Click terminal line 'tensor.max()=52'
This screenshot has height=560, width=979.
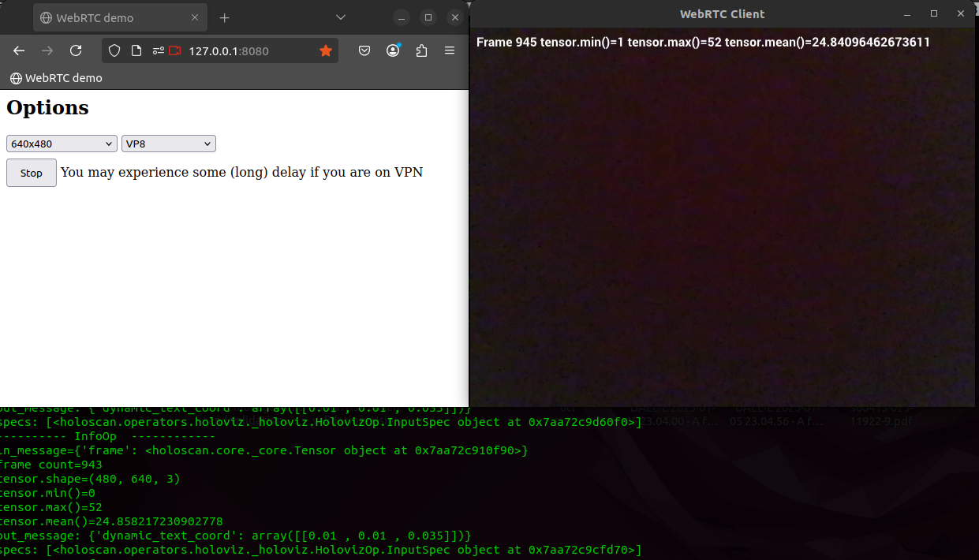click(51, 507)
